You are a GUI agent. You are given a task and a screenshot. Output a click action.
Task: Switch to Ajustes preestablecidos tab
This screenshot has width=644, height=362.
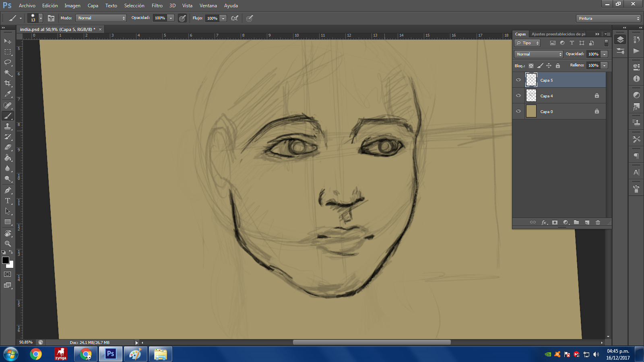click(x=558, y=34)
